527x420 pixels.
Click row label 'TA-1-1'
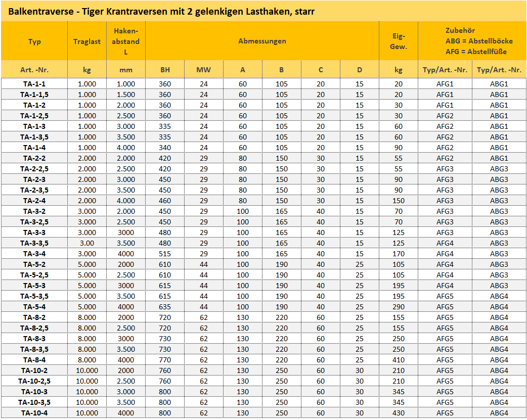[34, 84]
